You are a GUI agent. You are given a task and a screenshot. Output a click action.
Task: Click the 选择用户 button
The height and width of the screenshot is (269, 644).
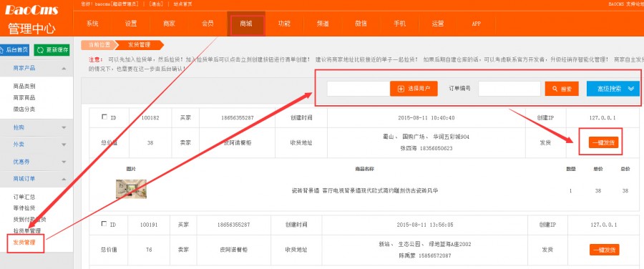pyautogui.click(x=414, y=89)
